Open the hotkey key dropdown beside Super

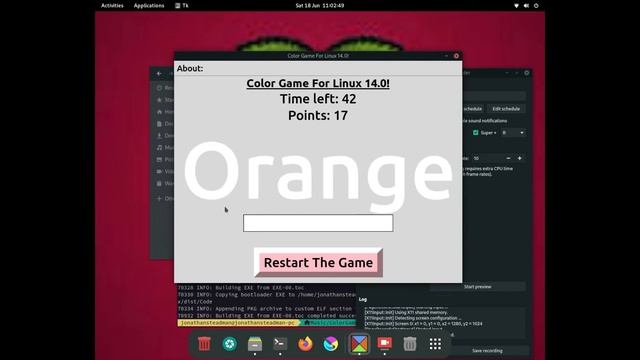513,133
